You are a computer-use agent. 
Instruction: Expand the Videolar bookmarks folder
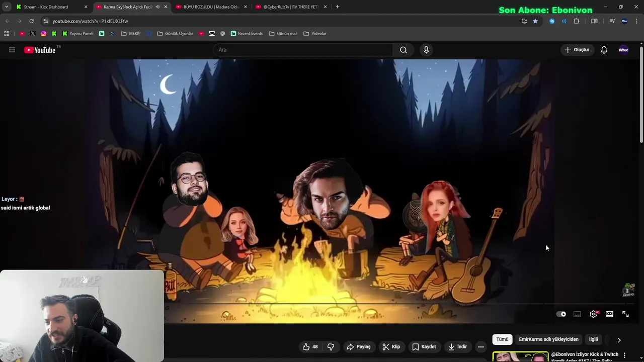tap(315, 34)
